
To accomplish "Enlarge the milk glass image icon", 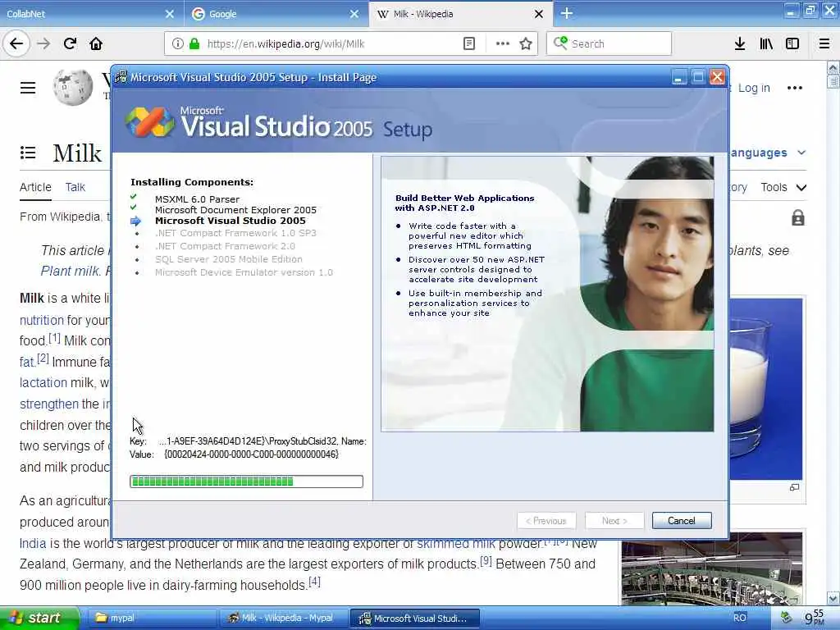I will 794,487.
